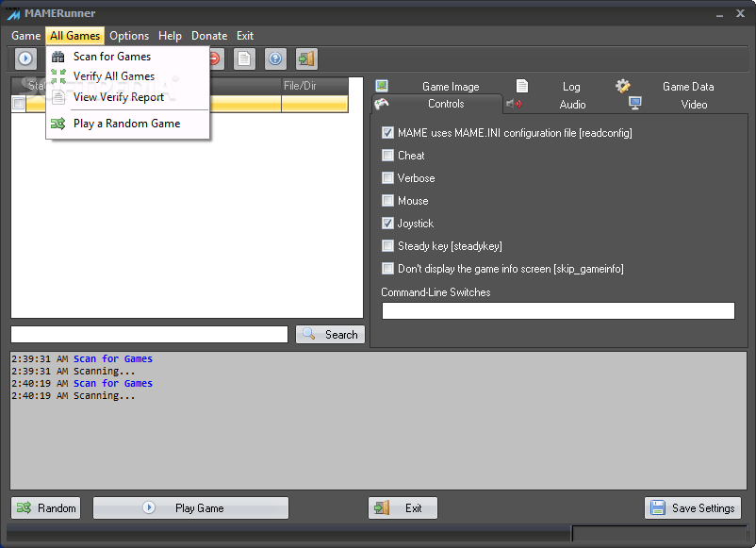Enable the Mouse checkbox
The image size is (756, 548).
tap(387, 201)
